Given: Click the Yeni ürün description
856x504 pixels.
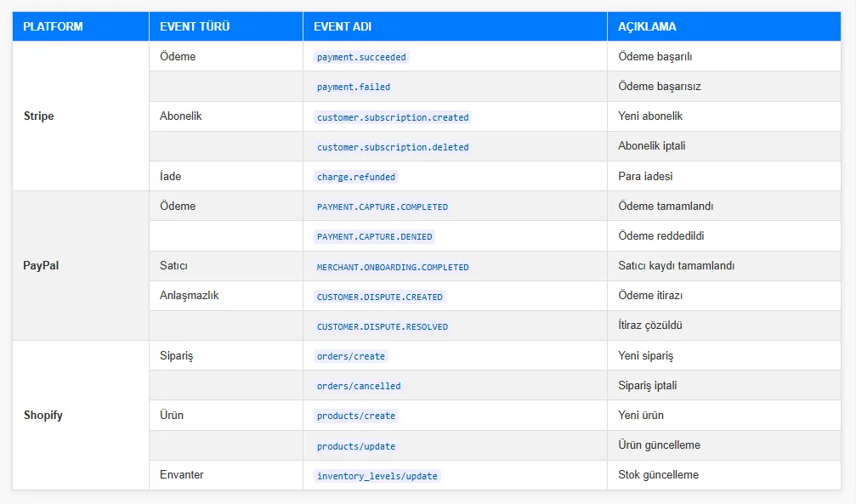Looking at the screenshot, I should [641, 415].
